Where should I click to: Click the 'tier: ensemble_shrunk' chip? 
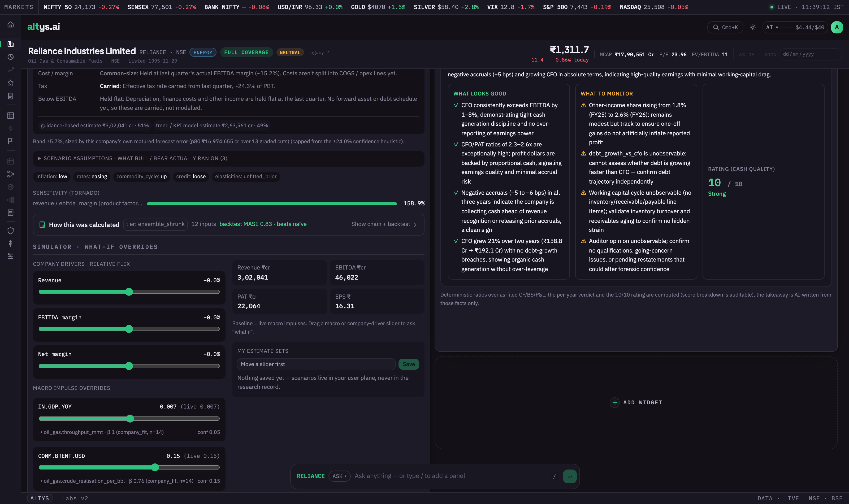pos(155,224)
